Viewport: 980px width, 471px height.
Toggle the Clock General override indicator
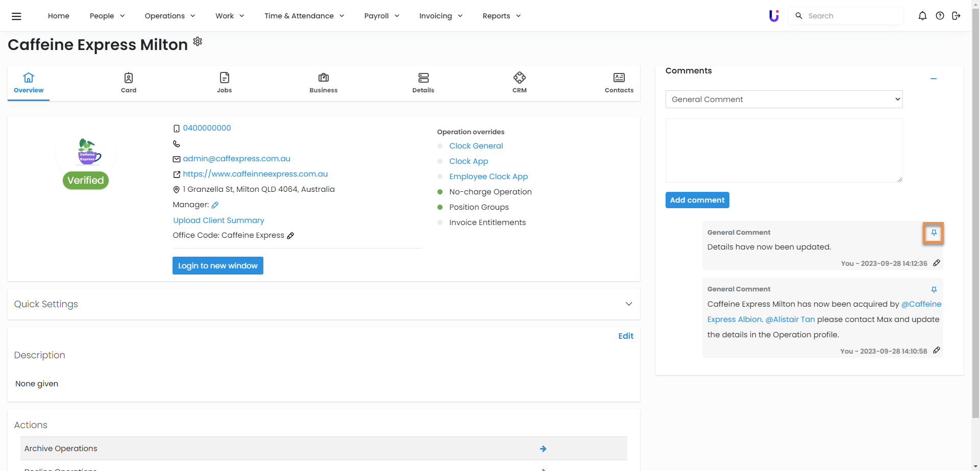point(440,146)
